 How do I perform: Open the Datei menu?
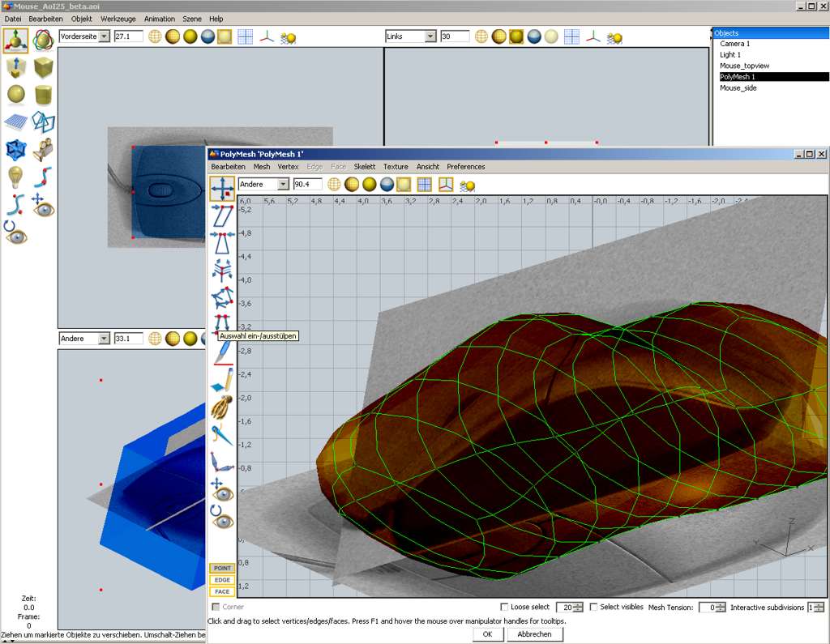point(13,19)
